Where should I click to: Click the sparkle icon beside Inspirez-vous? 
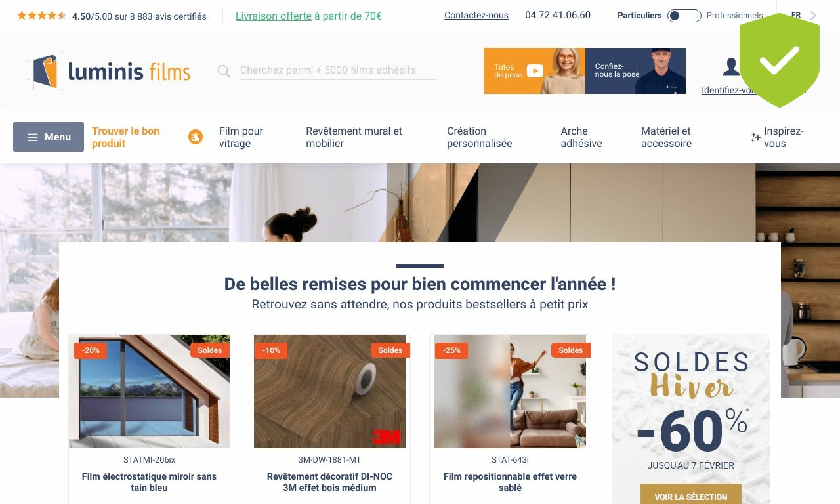[x=756, y=137]
